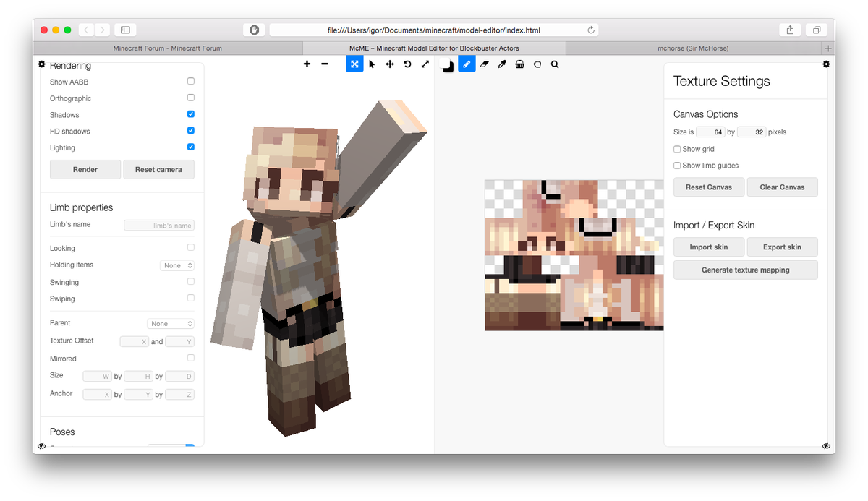Viewport: 868px width, 501px height.
Task: Select the hand pan tool on canvas toolbar
Action: [x=537, y=64]
